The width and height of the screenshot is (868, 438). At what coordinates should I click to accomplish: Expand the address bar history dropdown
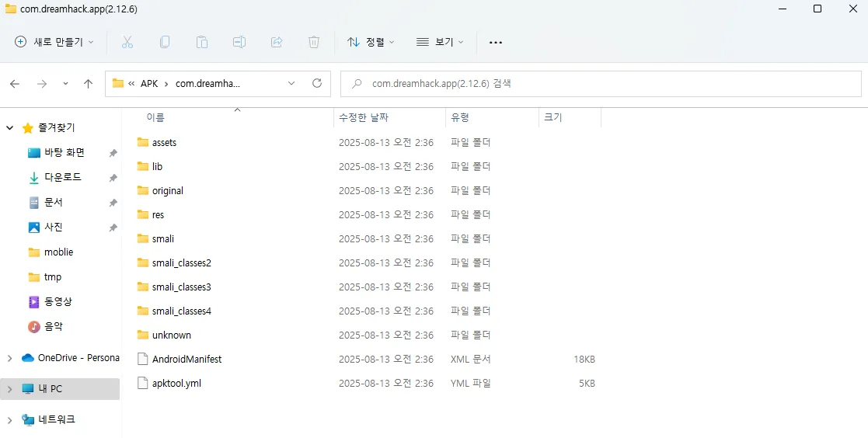coord(291,84)
